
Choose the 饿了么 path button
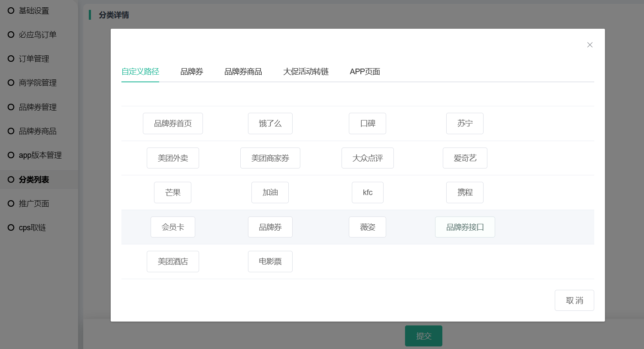point(270,123)
